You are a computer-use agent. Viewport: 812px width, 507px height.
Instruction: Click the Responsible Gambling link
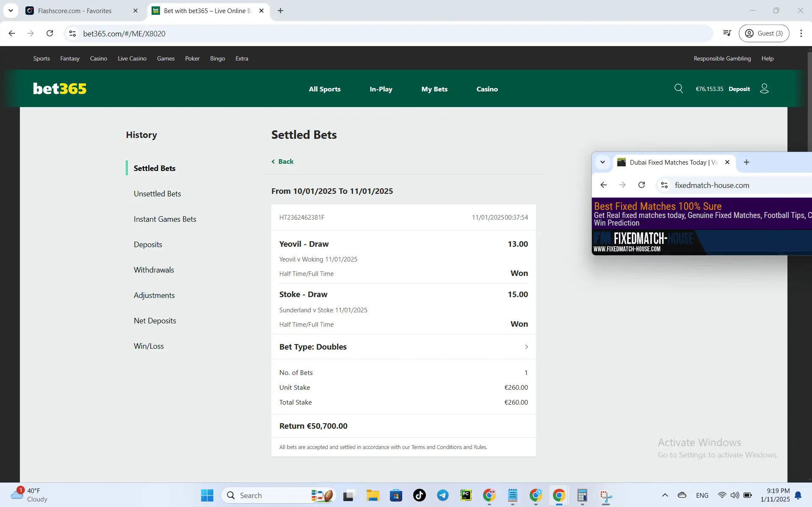pyautogui.click(x=722, y=58)
